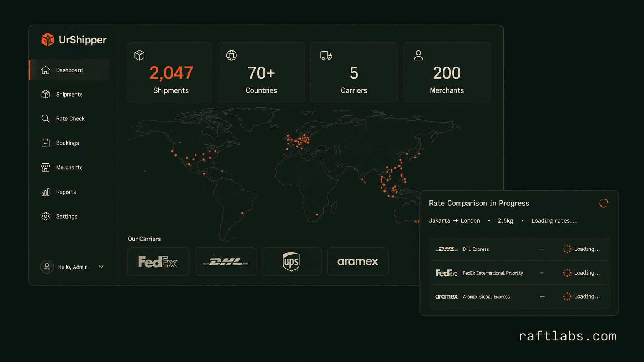
Task: Click the 200 Merchants figure
Action: [x=447, y=73]
